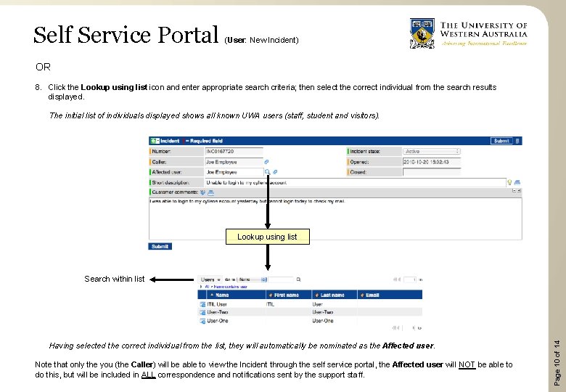
Task: Click the paperclip attachment icon beside header Submit
Action: (517, 141)
